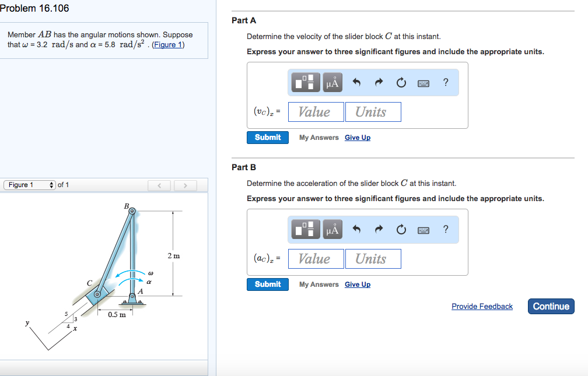
Task: Click the previous figure arrow button
Action: [159, 185]
